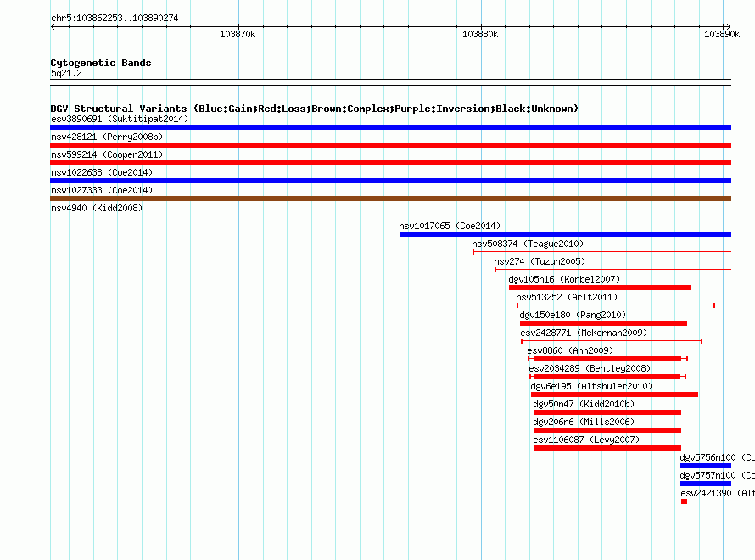The image size is (755, 560).
Task: Click the thin nsv508374 red line
Action: point(602,252)
